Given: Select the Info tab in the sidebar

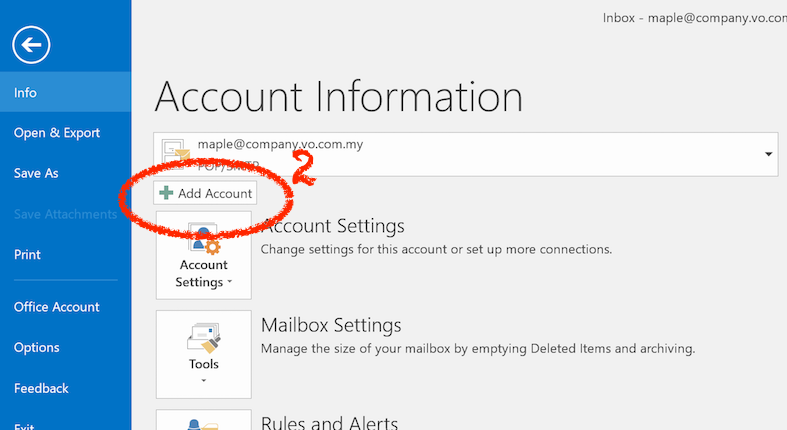Looking at the screenshot, I should point(26,92).
